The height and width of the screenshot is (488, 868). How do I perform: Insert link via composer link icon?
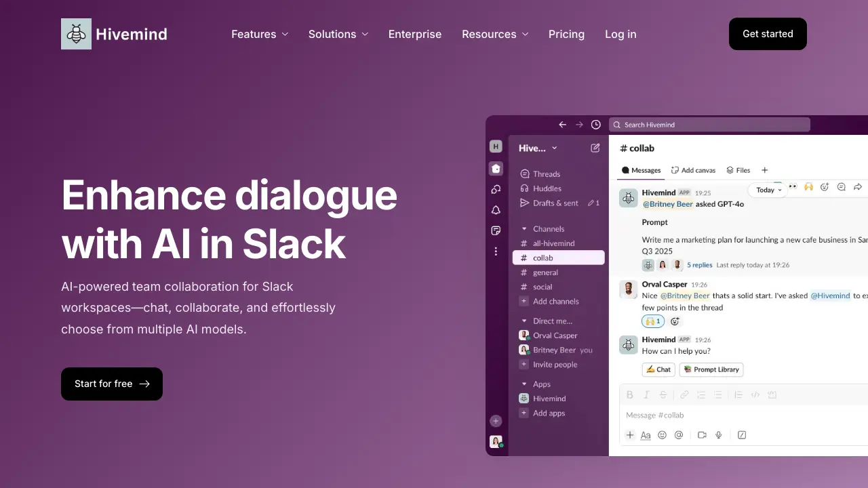coord(684,394)
